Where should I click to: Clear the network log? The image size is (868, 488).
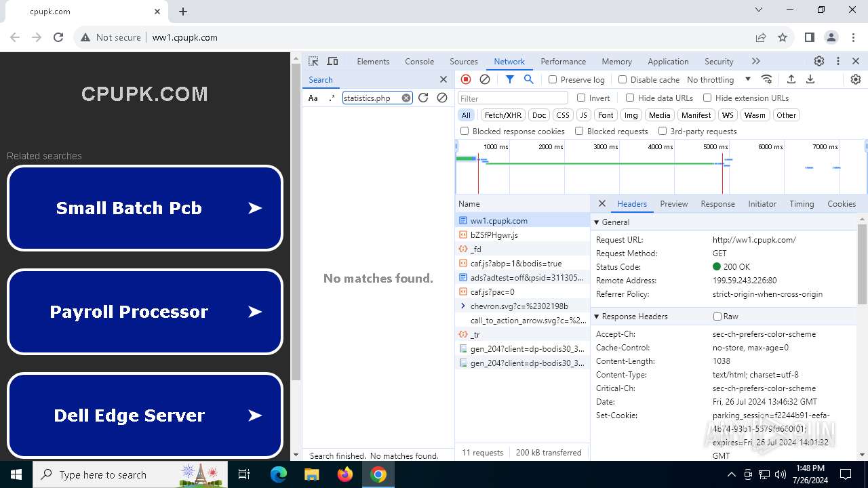[x=485, y=79]
